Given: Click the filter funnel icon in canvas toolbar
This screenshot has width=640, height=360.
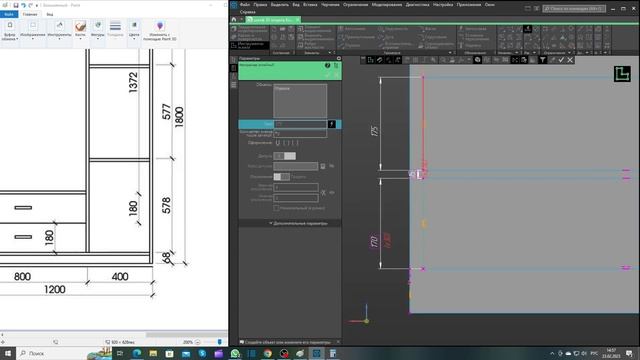Looking at the screenshot, I should [542, 60].
